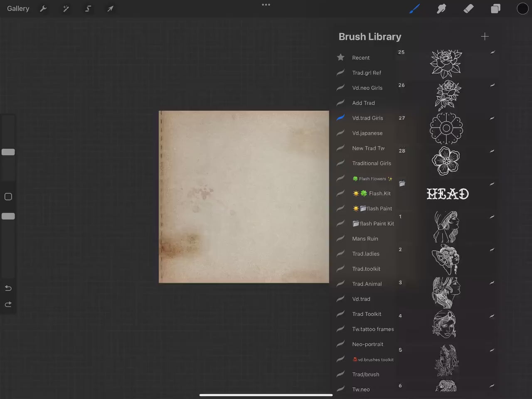Select the Transform arrow tool
The height and width of the screenshot is (399, 532).
110,8
